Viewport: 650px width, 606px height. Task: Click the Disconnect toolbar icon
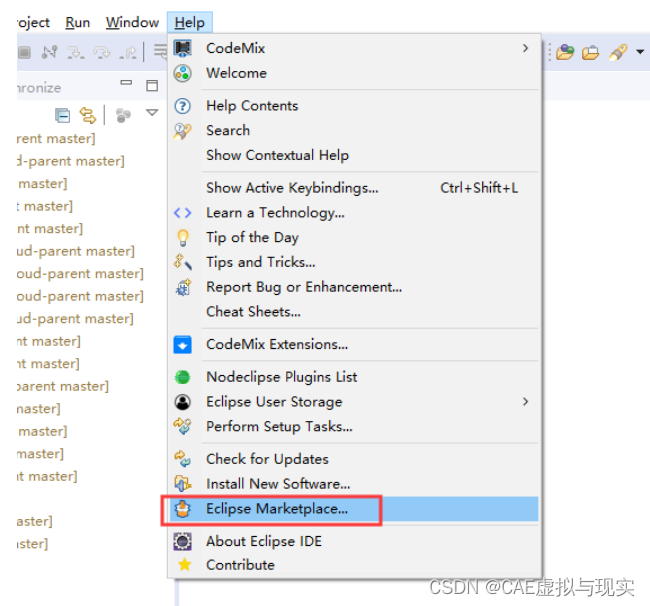[50, 52]
